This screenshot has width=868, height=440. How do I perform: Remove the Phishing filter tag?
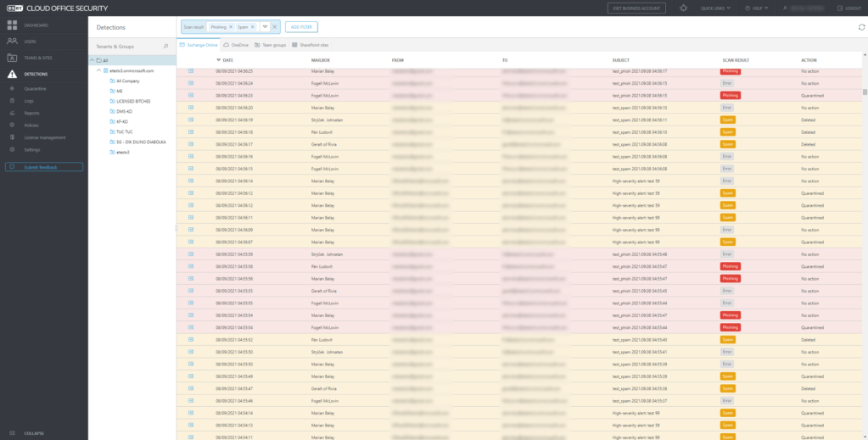(231, 27)
